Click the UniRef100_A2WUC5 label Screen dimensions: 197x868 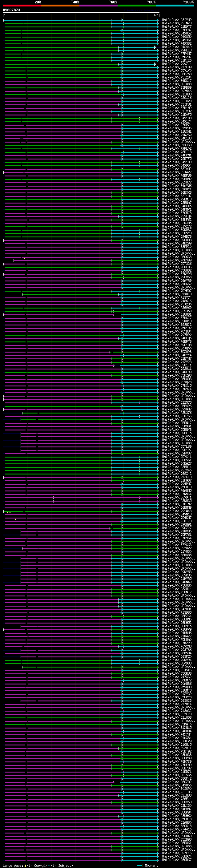click(177, 501)
